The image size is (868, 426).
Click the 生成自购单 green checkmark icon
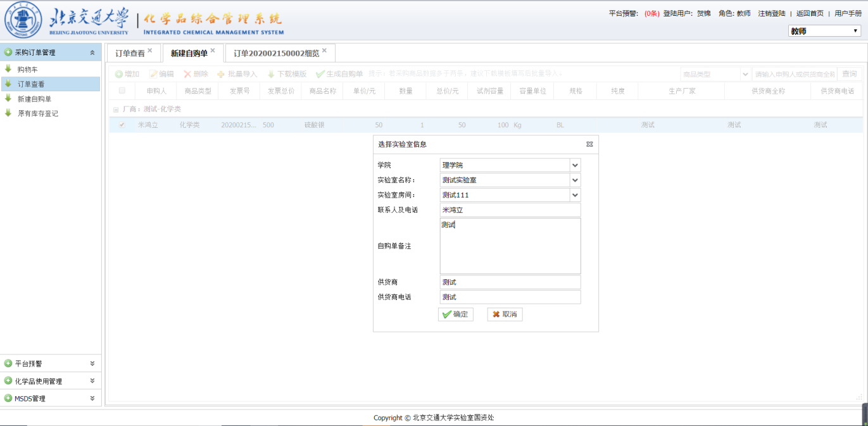[x=320, y=74]
